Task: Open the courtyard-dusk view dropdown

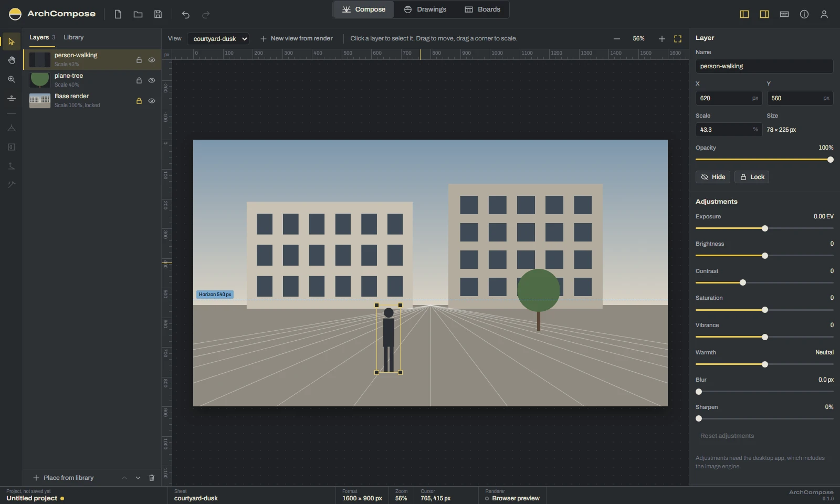Action: 218,39
